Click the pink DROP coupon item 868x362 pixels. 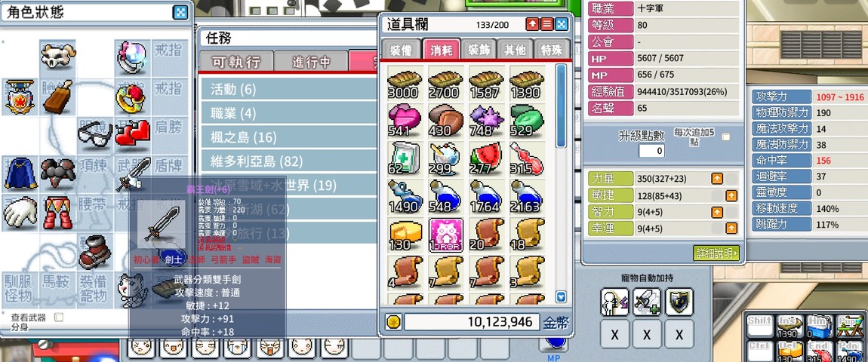[445, 235]
